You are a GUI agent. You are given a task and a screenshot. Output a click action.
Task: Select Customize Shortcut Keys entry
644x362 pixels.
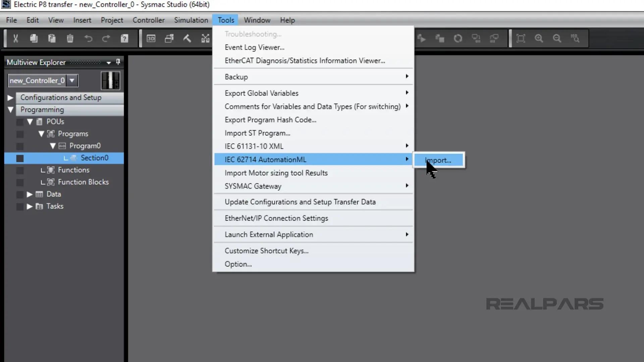[x=313, y=251]
